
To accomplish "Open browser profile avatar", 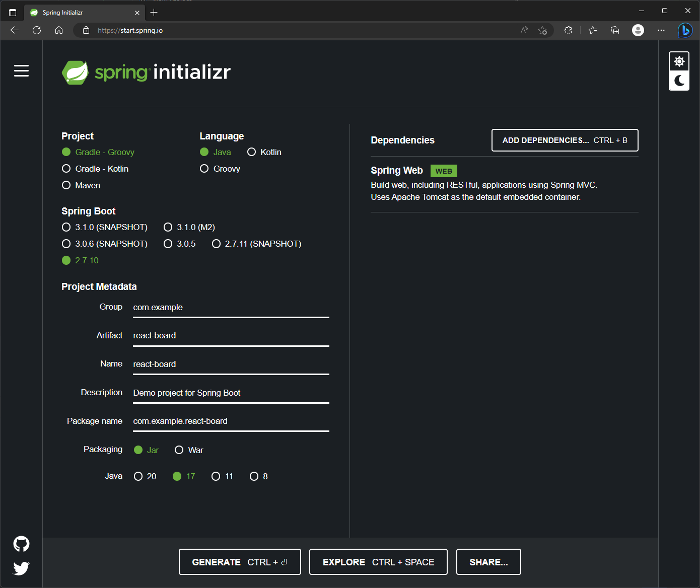I will (638, 30).
